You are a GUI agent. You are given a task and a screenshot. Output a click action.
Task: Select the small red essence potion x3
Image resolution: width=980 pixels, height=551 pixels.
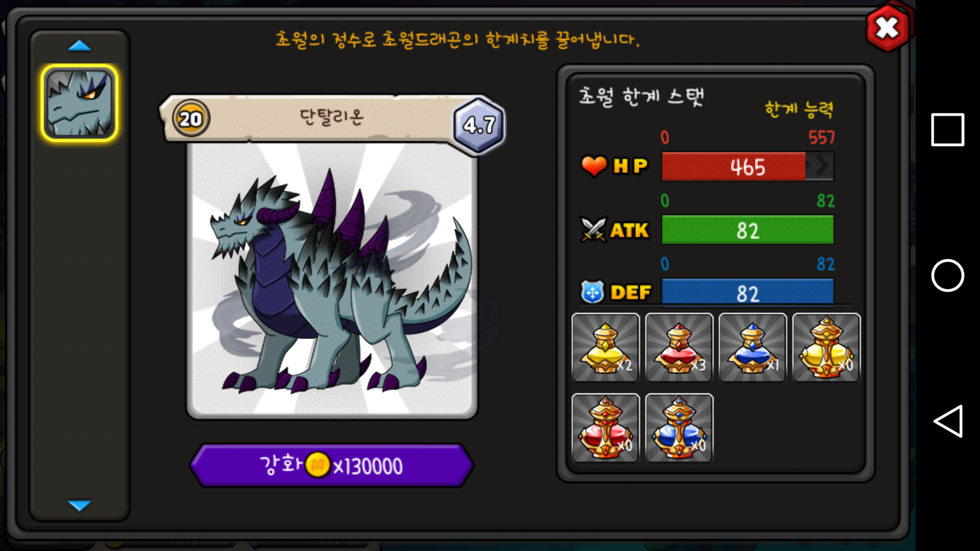(679, 347)
